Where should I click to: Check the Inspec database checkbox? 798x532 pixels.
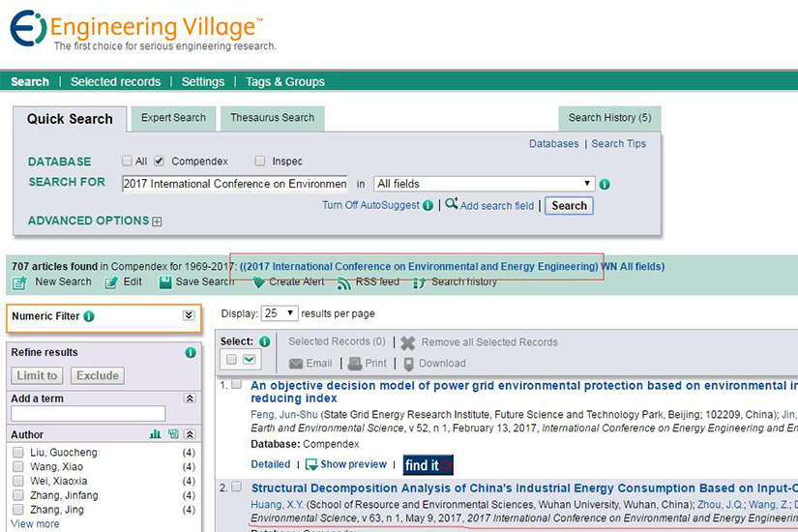pyautogui.click(x=260, y=162)
